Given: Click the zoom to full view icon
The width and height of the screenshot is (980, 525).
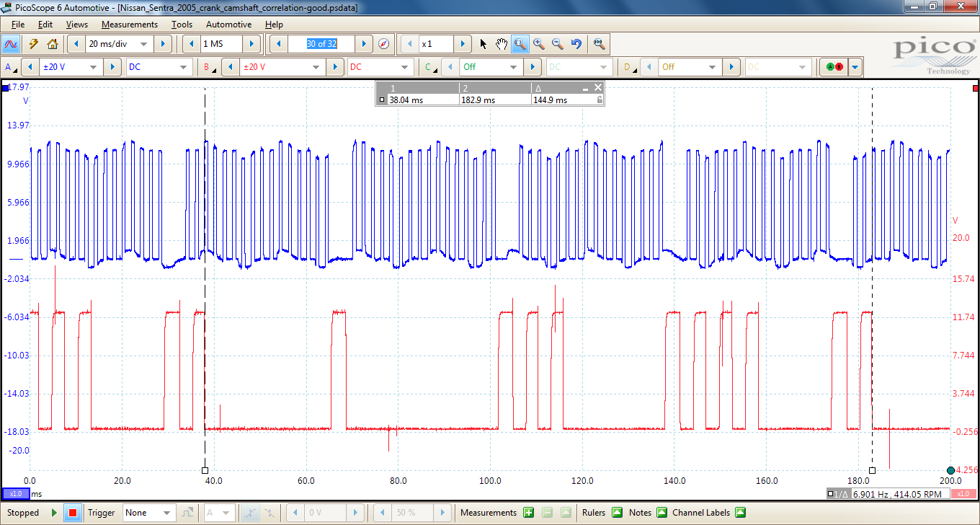Looking at the screenshot, I should (599, 44).
